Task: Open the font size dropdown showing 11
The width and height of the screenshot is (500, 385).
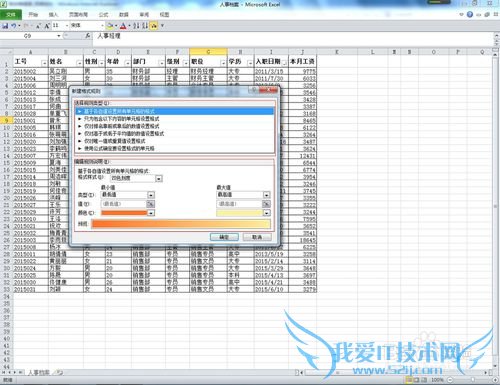Action: (x=67, y=26)
